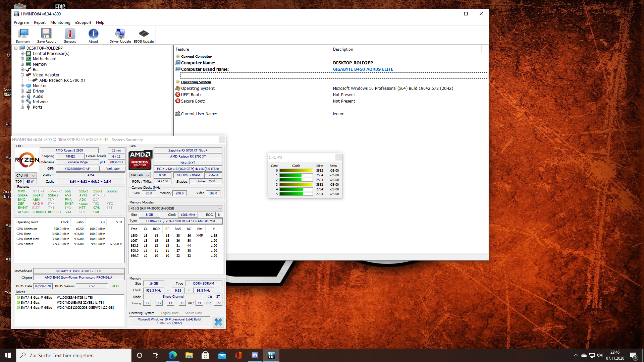Viewport: 644px width, 362px height.
Task: Expand the Central Processor(s) tree node
Action: [x=22, y=54]
